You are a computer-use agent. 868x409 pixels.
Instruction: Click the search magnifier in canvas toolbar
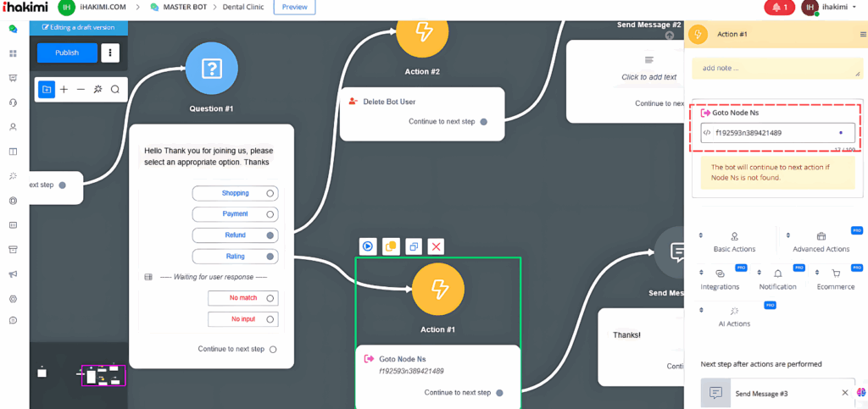115,89
